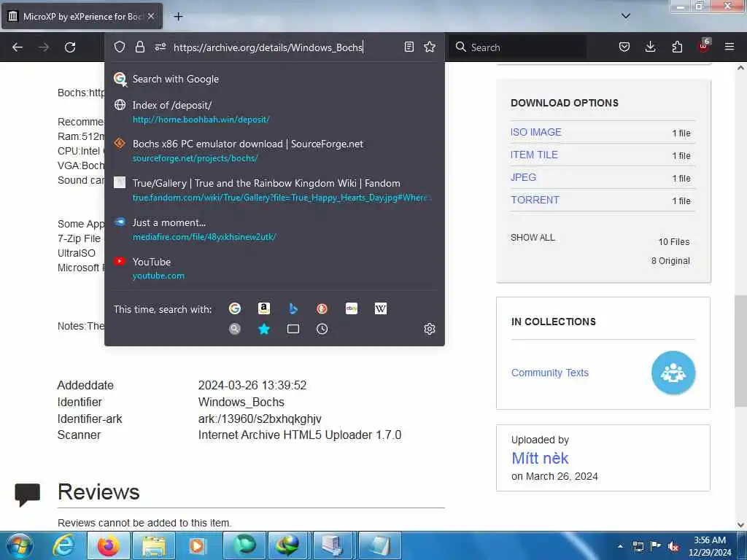Choose the Index of /deposit/ suggestion
Viewport: 747px width, 560px height.
pyautogui.click(x=274, y=112)
